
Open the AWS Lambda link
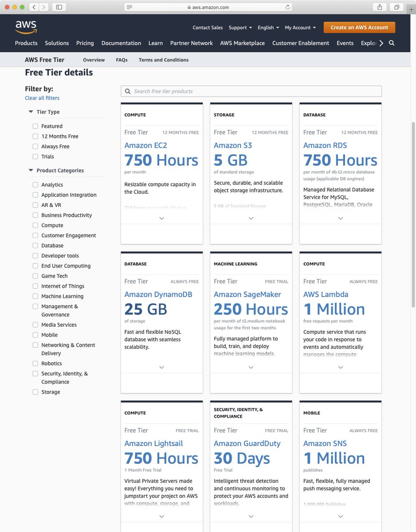pos(326,294)
